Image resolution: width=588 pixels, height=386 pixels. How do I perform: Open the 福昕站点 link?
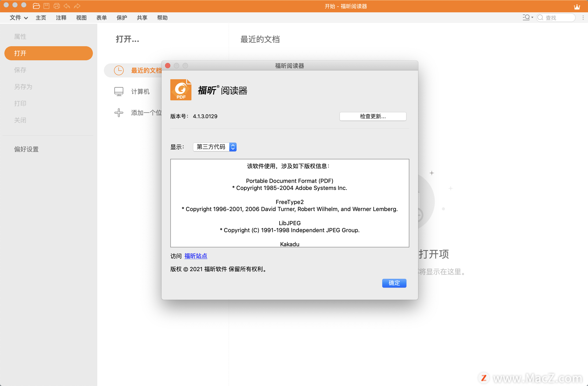(x=196, y=256)
